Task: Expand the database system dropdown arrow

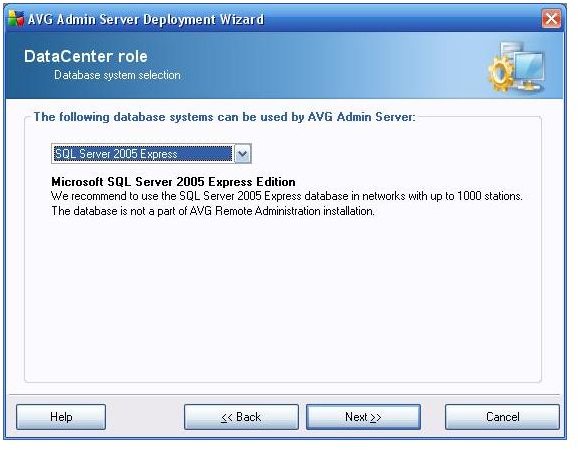Action: (x=243, y=154)
